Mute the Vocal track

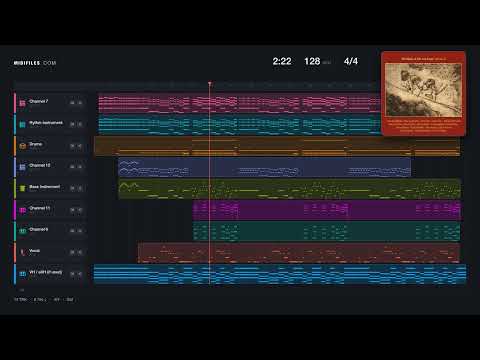click(72, 252)
